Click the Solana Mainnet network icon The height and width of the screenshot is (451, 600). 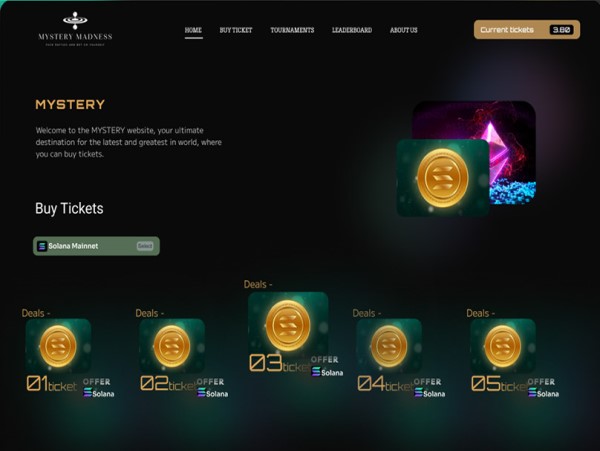click(42, 246)
